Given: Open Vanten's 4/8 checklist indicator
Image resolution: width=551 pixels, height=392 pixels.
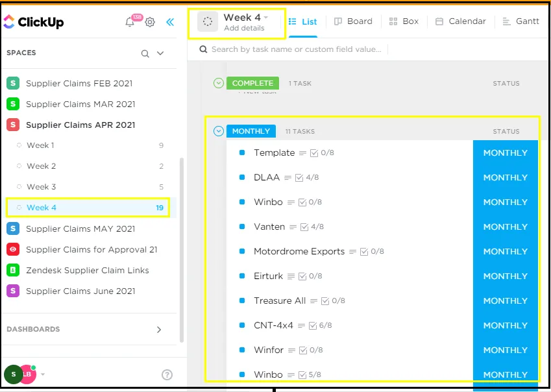Looking at the screenshot, I should (x=312, y=227).
